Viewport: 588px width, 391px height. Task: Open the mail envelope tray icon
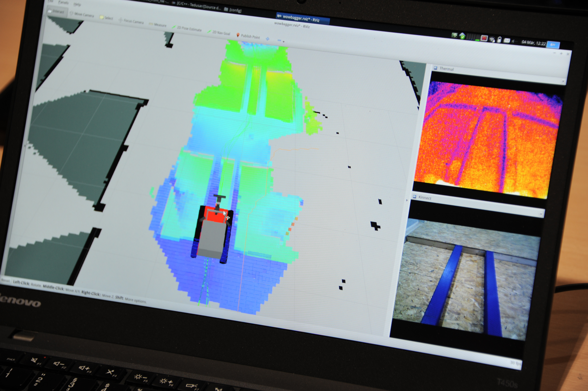[507, 40]
